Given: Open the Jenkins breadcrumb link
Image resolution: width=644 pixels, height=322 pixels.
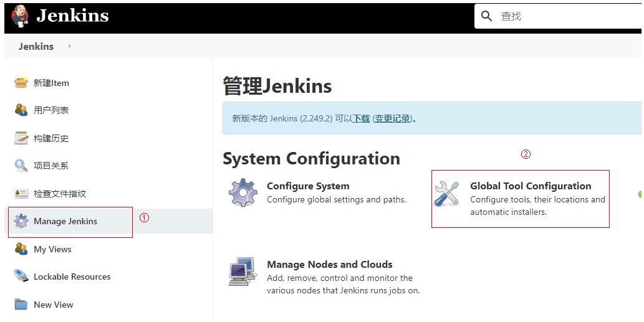Looking at the screenshot, I should coord(36,46).
